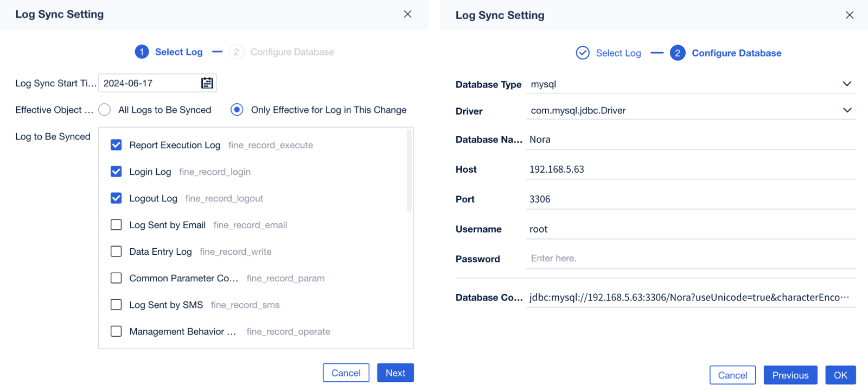
Task: Open the Driver dropdown list
Action: click(847, 110)
